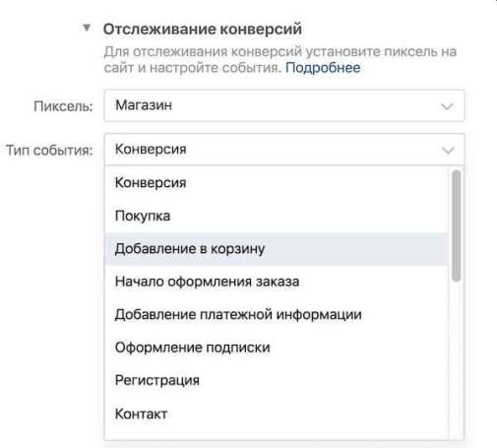Screen dimensions: 497x448
Task: Choose Добавление платежной информации option
Action: (x=277, y=314)
